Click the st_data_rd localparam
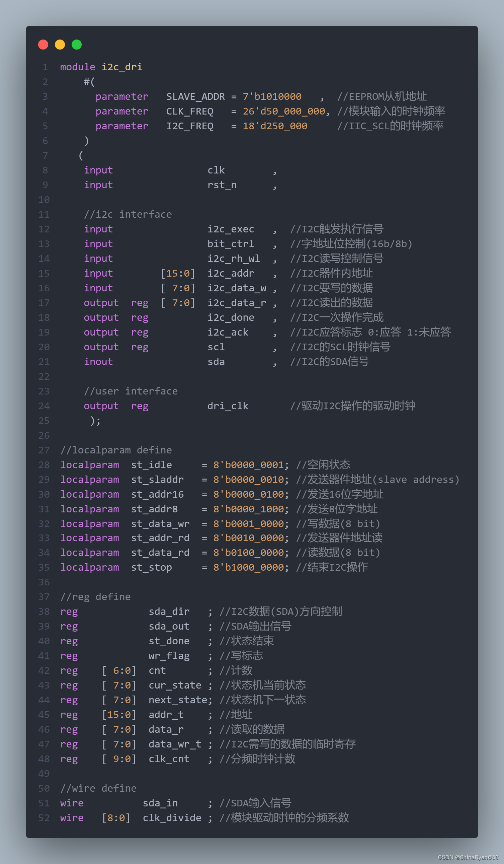 click(x=160, y=553)
